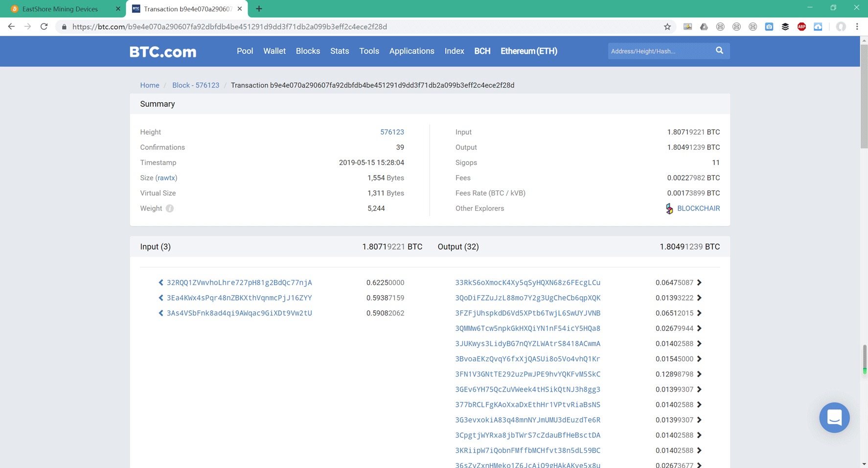Open the Stats menu
868x468 pixels.
340,51
